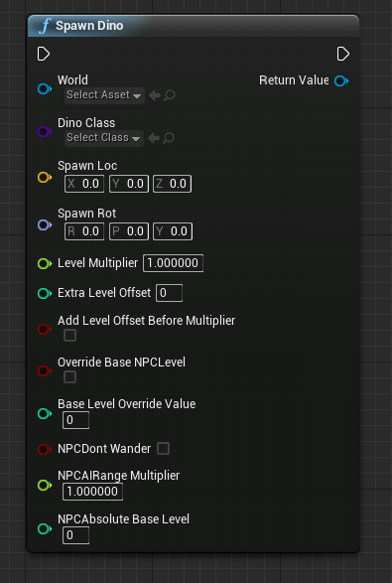This screenshot has height=583, width=392.
Task: Click the output execution pin
Action: [343, 54]
